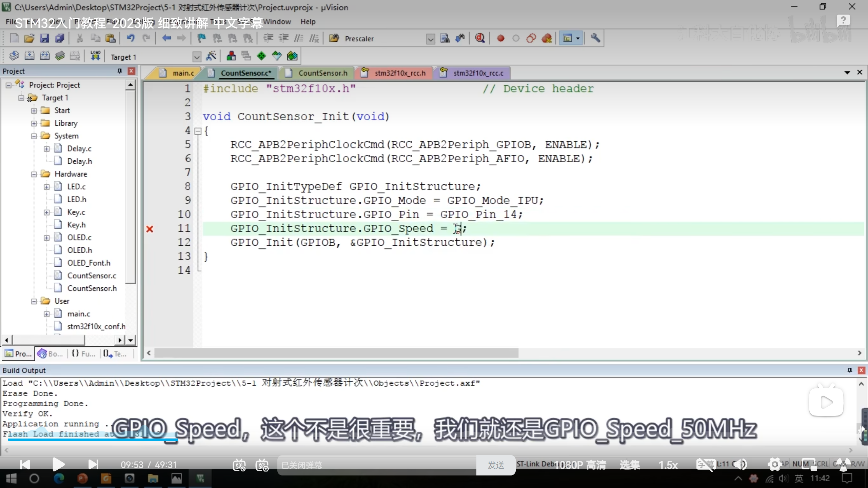868x488 pixels.
Task: Click the Insert Breakpoint red dot icon
Action: pyautogui.click(x=500, y=38)
